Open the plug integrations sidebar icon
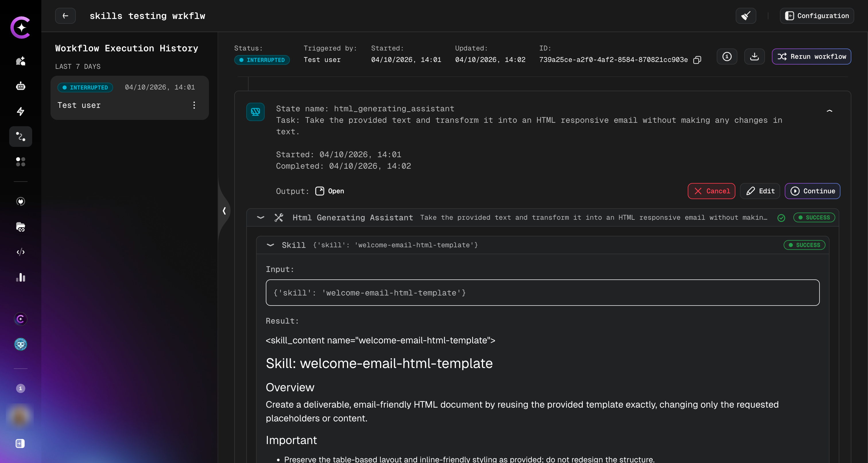868x463 pixels. [21, 201]
